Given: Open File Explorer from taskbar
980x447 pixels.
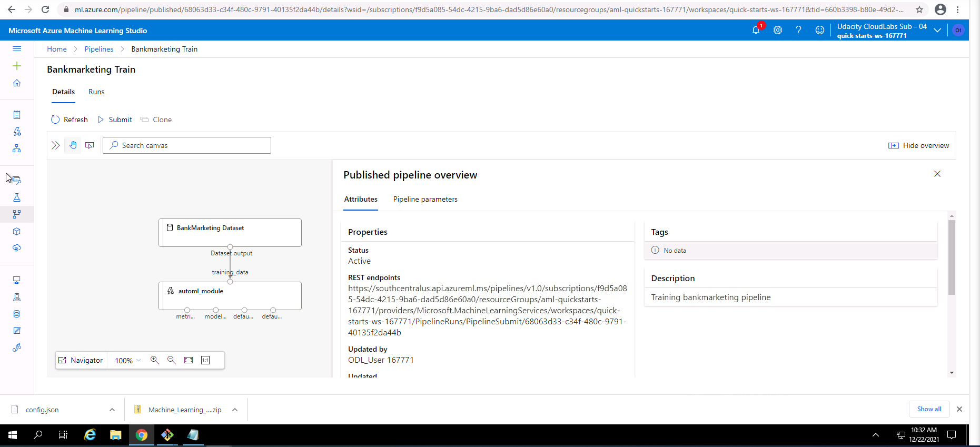Looking at the screenshot, I should point(116,435).
